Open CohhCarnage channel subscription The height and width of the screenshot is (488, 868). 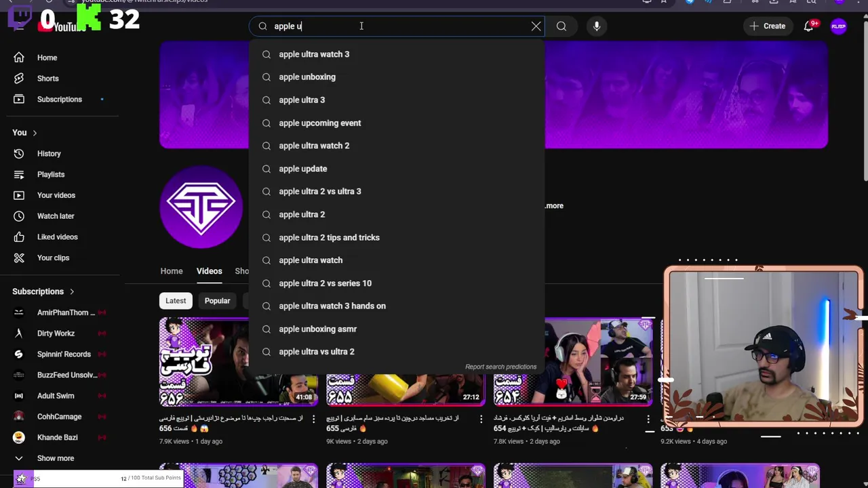pyautogui.click(x=60, y=417)
